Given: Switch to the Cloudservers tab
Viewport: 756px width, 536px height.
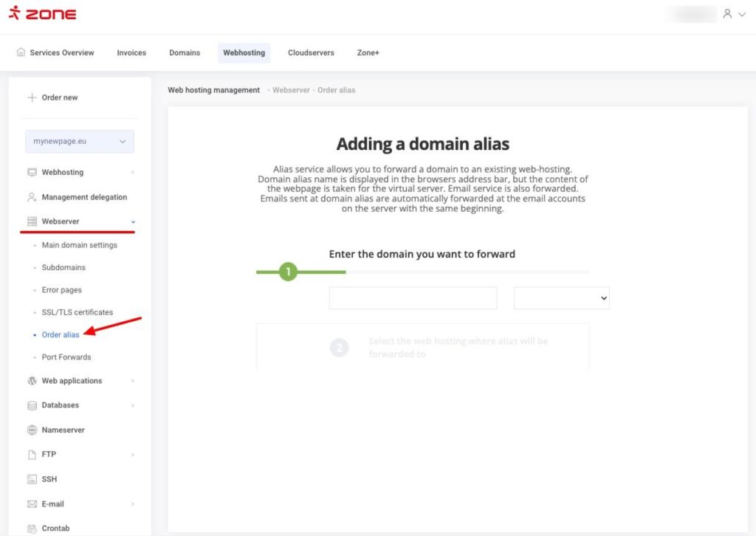Looking at the screenshot, I should [x=311, y=52].
